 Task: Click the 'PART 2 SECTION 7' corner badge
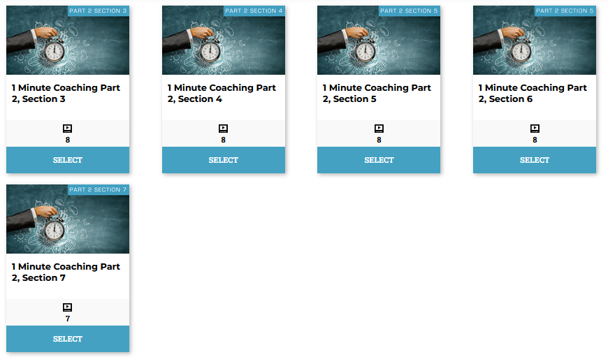(98, 189)
